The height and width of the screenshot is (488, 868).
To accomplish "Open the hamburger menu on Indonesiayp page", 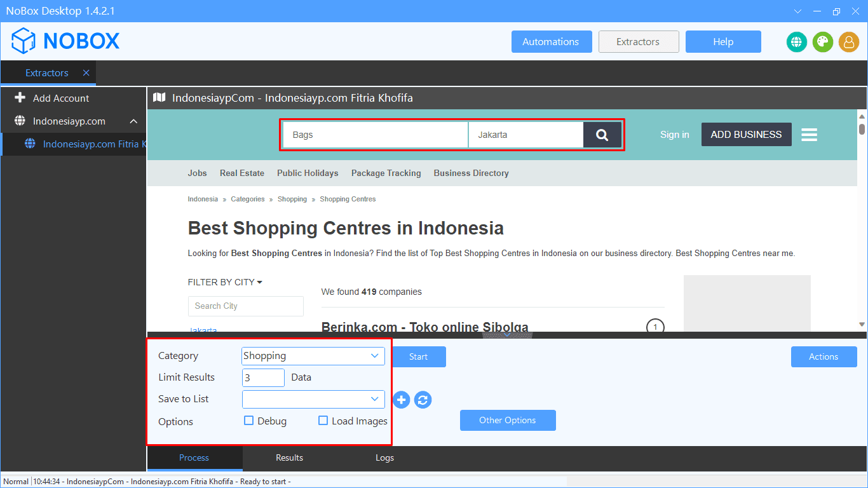I will tap(809, 134).
